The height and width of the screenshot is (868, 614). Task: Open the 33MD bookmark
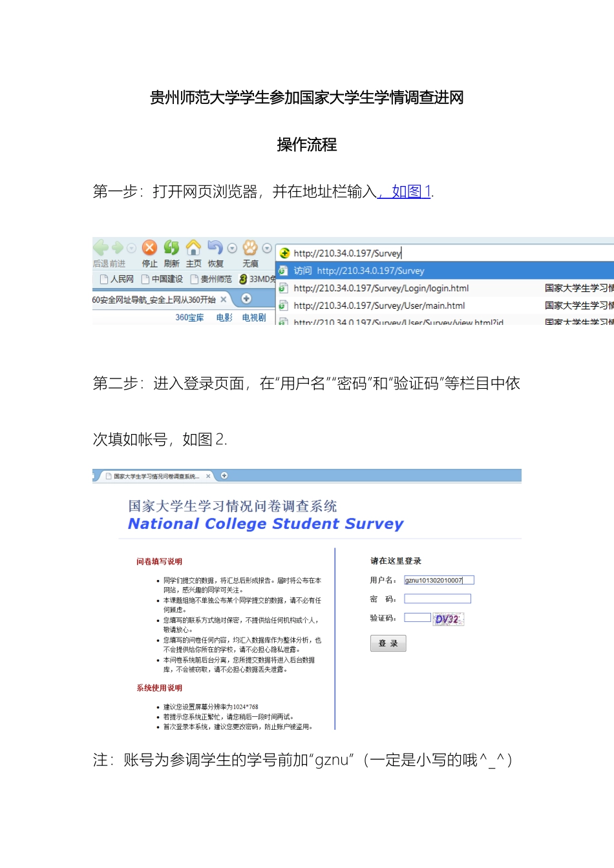tap(257, 279)
